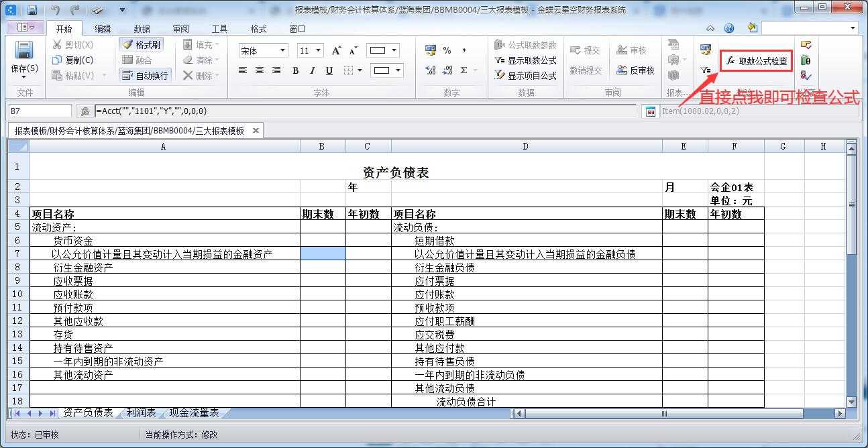Toggle Bold formatting
Screen dimensions: 868x448
click(295, 70)
